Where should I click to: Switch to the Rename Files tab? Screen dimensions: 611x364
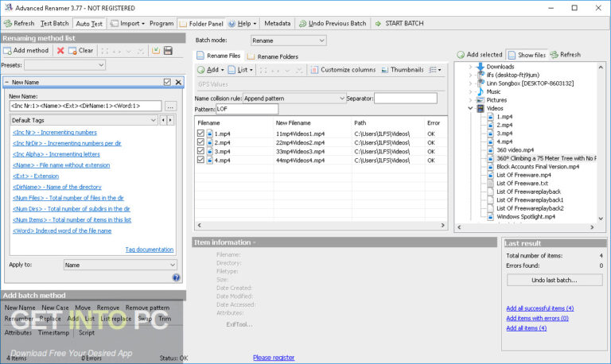click(x=219, y=56)
